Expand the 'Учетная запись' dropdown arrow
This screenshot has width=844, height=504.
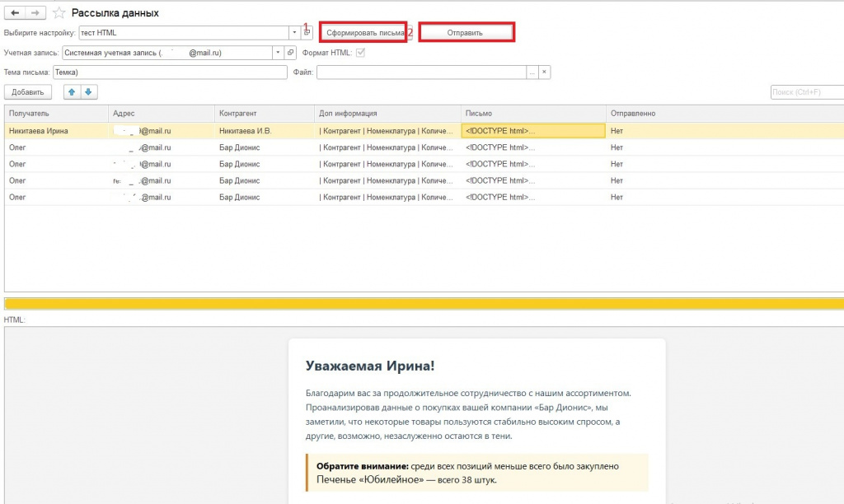278,53
